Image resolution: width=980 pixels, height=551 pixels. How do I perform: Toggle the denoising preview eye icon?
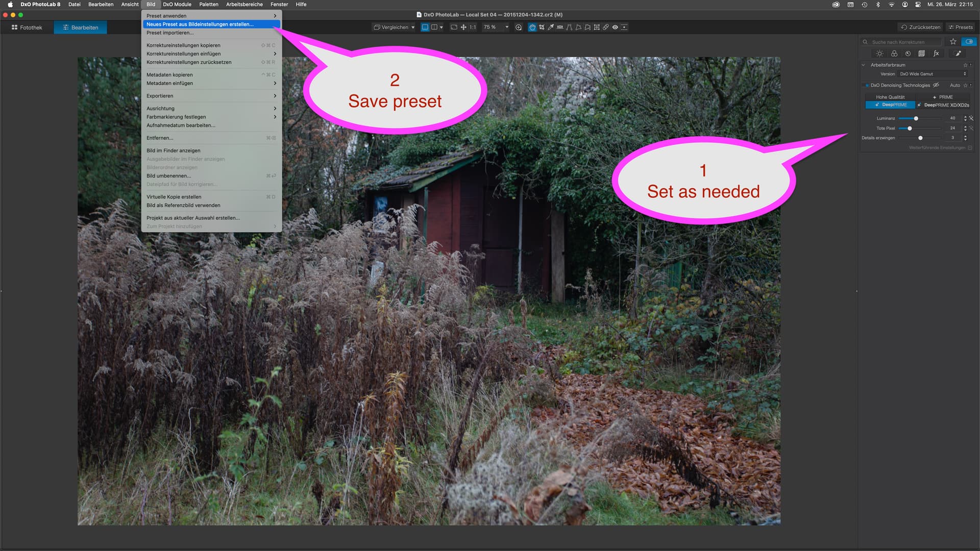(x=936, y=85)
